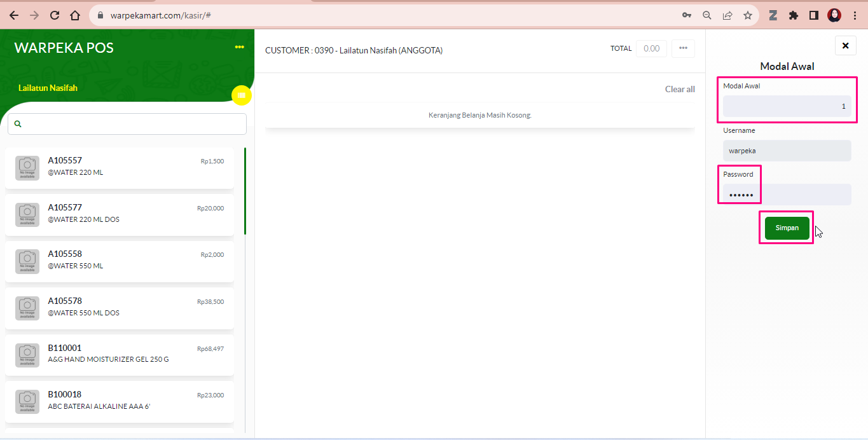
Task: Reload the warpekamart page
Action: pyautogui.click(x=55, y=15)
